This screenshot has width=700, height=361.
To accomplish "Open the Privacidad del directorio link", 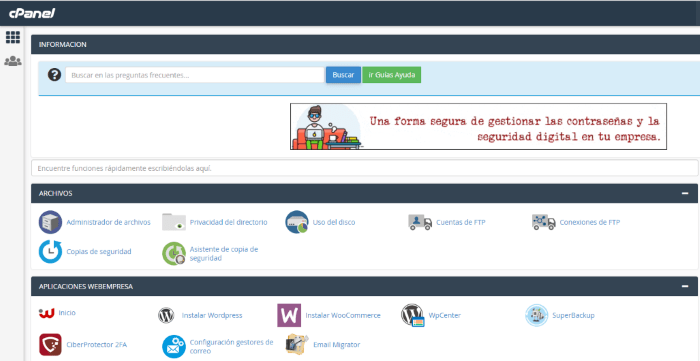I will (229, 222).
